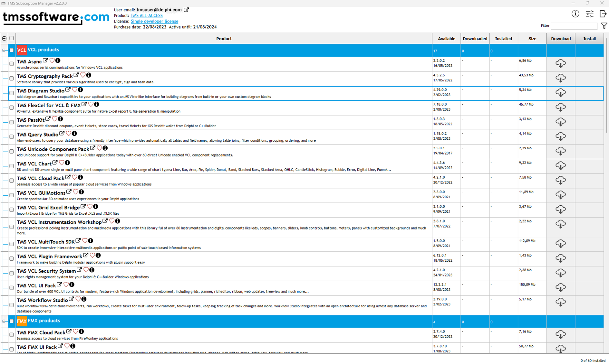
Task: Download TMS Query Studio
Action: coord(561,137)
